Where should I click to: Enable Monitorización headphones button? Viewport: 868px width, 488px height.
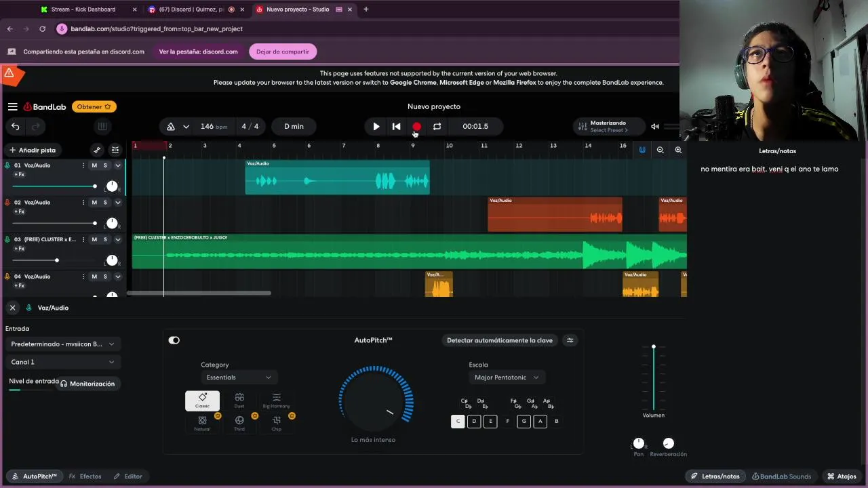(x=87, y=384)
